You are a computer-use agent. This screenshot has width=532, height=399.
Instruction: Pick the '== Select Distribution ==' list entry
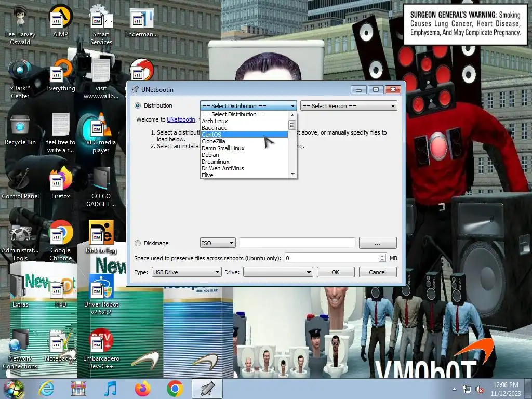pyautogui.click(x=244, y=114)
